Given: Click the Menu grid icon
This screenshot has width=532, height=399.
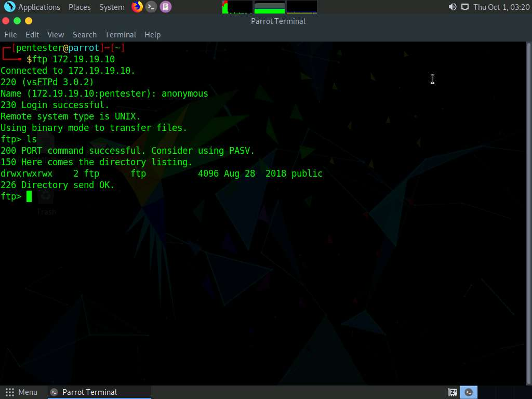Looking at the screenshot, I should pyautogui.click(x=10, y=392).
